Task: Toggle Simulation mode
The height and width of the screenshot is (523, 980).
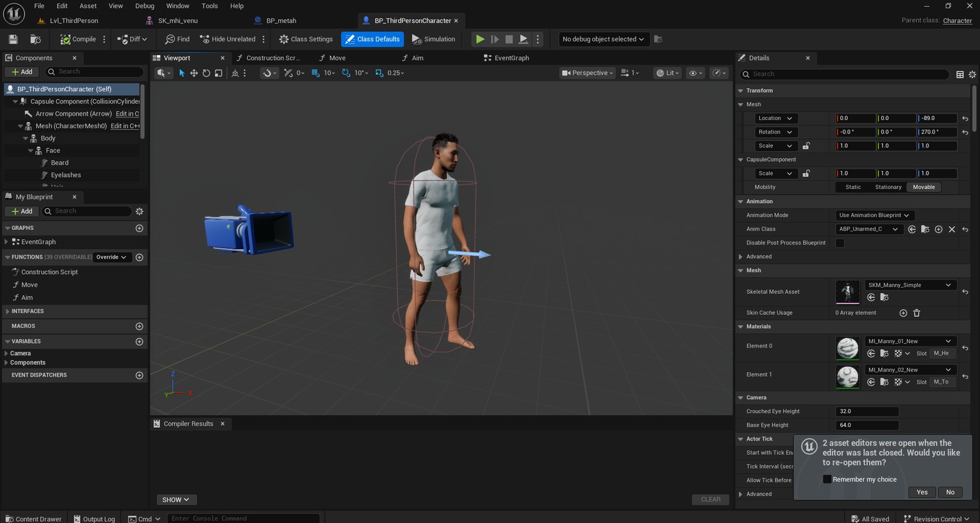Action: [x=433, y=39]
